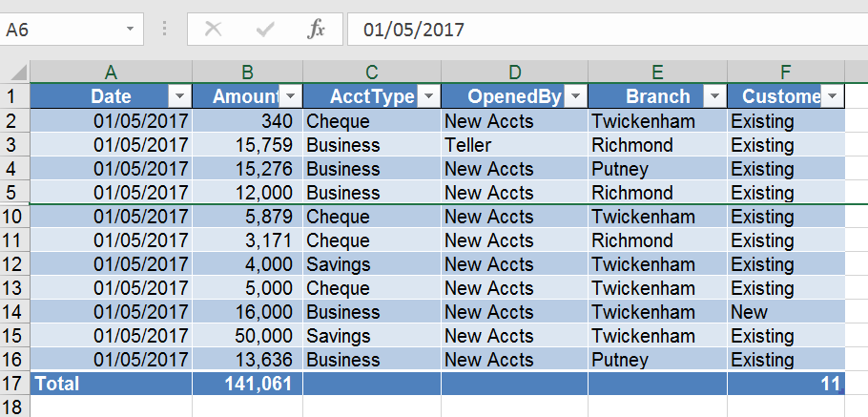Select the Total amount cell 141,061

[x=247, y=384]
